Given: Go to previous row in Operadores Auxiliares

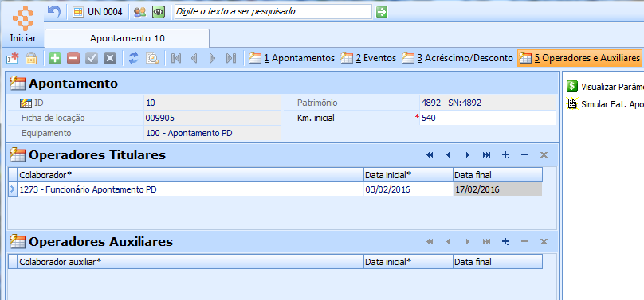Looking at the screenshot, I should pyautogui.click(x=448, y=241).
